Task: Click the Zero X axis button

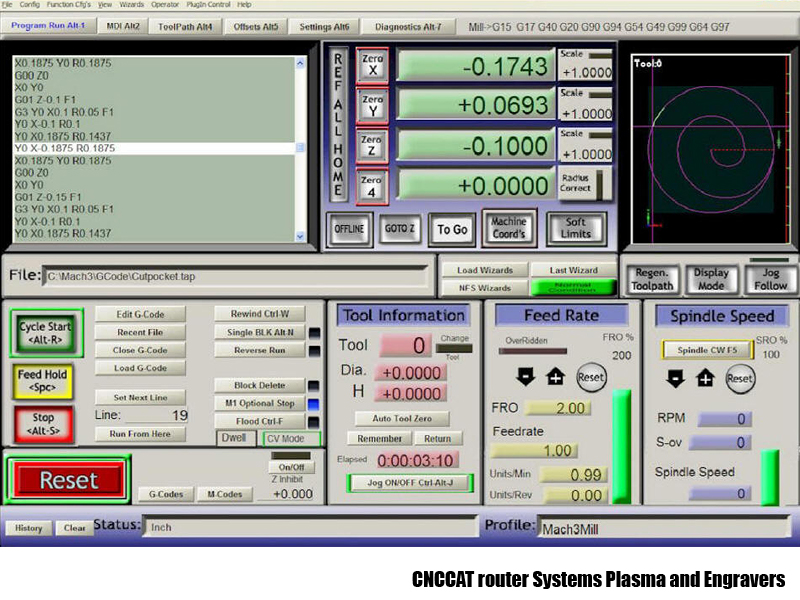Action: tap(372, 65)
